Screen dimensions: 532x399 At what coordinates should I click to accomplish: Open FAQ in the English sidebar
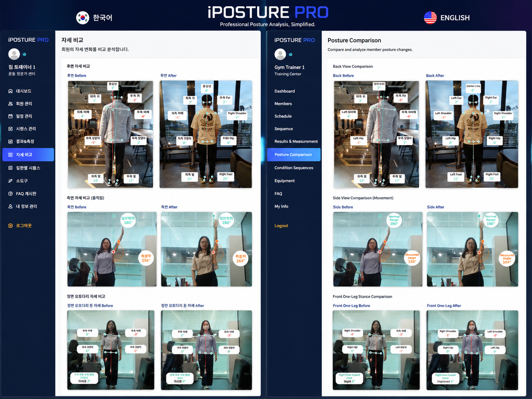278,194
